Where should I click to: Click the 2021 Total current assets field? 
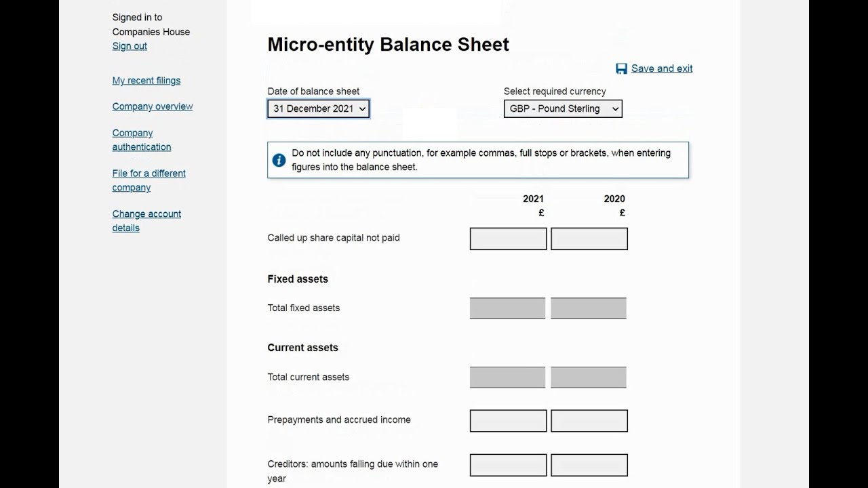[x=508, y=377]
